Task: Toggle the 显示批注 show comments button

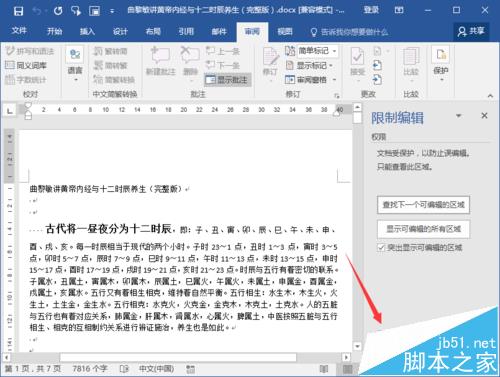Action: (x=228, y=80)
